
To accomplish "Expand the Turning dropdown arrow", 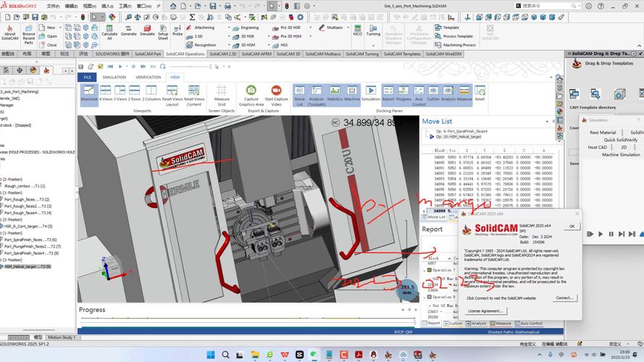I will tap(373, 45).
